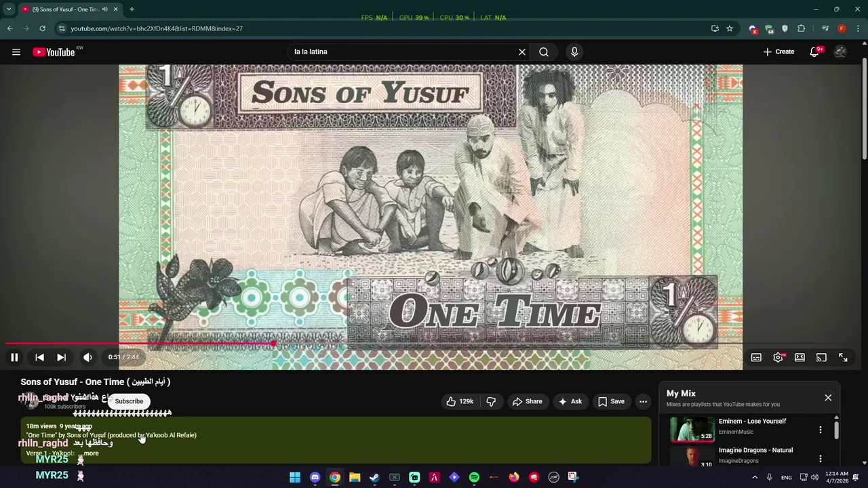Open the shield extension icon
Image resolution: width=868 pixels, height=488 pixels.
point(785,28)
